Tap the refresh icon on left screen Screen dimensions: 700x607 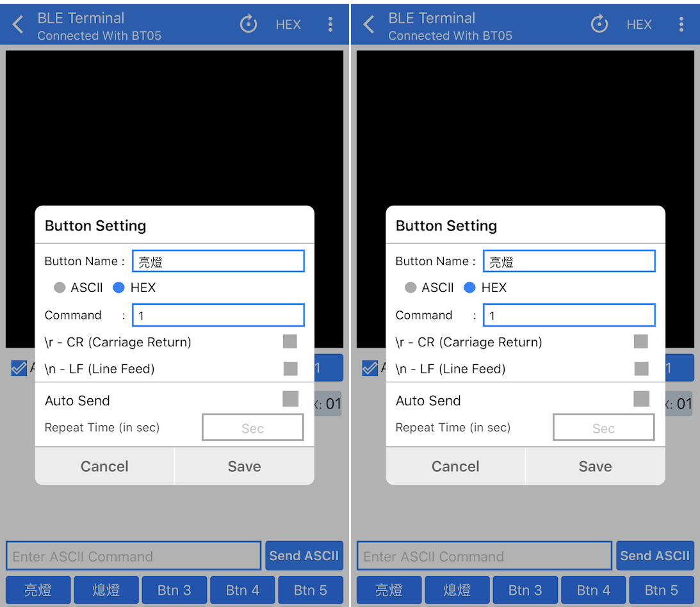coord(248,24)
